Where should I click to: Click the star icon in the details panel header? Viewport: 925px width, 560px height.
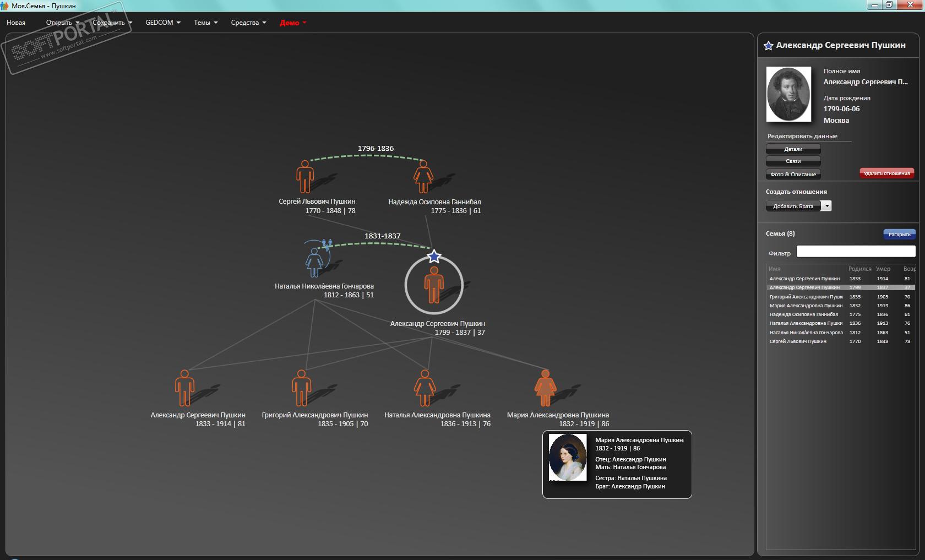click(x=769, y=46)
